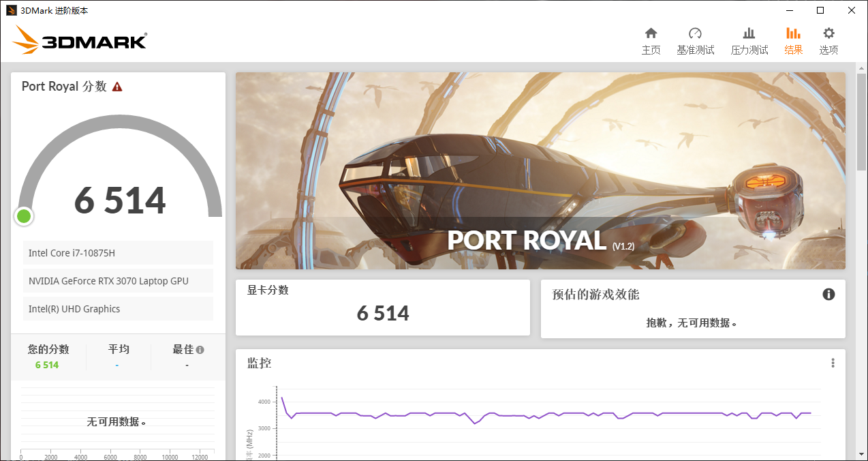The height and width of the screenshot is (461, 868).
Task: Click the 平均 average score label
Action: (119, 349)
